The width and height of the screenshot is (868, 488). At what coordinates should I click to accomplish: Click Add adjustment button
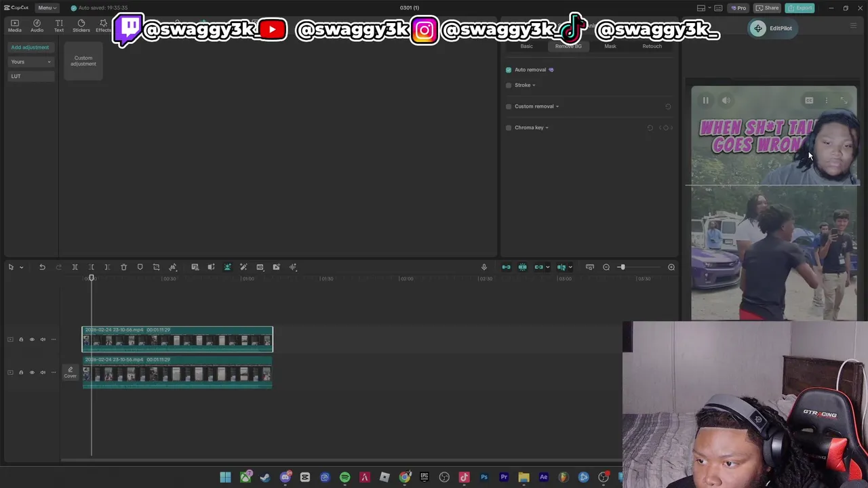[x=30, y=47]
